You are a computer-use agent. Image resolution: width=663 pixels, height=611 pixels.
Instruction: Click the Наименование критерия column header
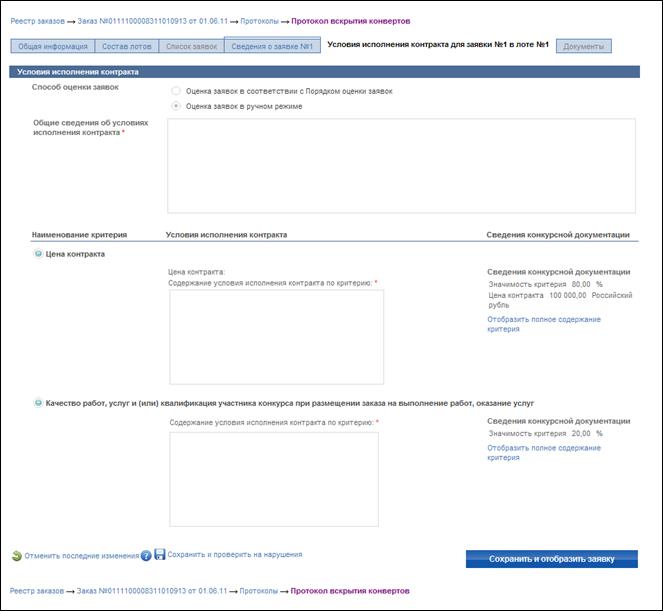coord(79,235)
